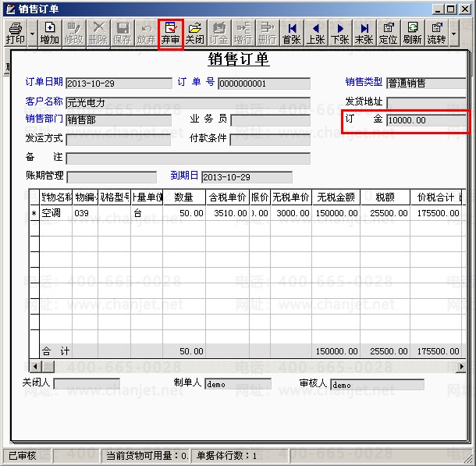The height and width of the screenshot is (466, 476).
Task: Click the 打印 print icon
Action: (15, 33)
